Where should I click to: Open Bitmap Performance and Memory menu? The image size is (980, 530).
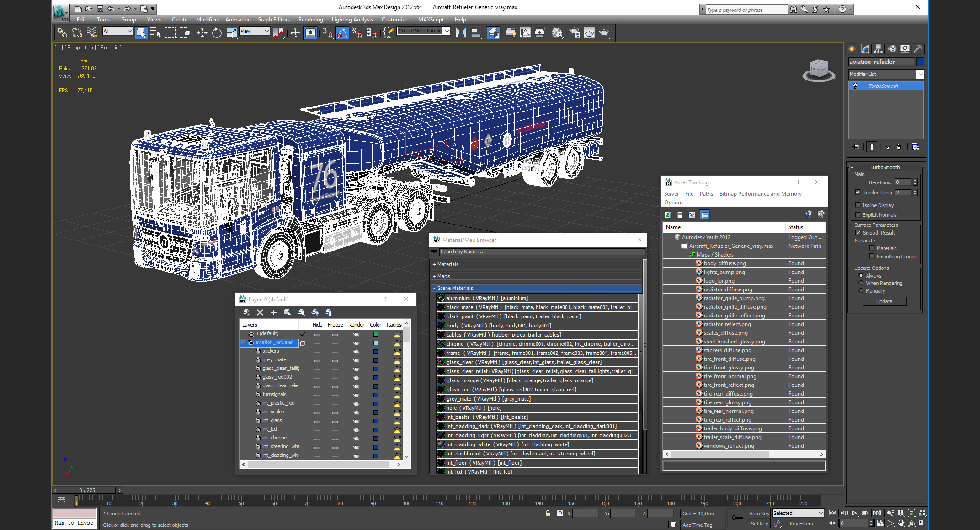(760, 194)
